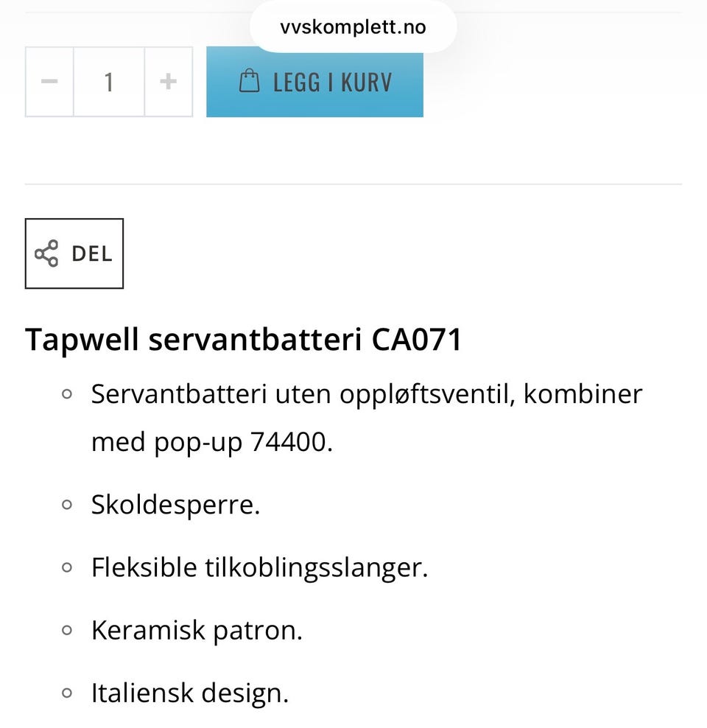Click the Keramisk patron list item
The height and width of the screenshot is (728, 707).
(197, 629)
